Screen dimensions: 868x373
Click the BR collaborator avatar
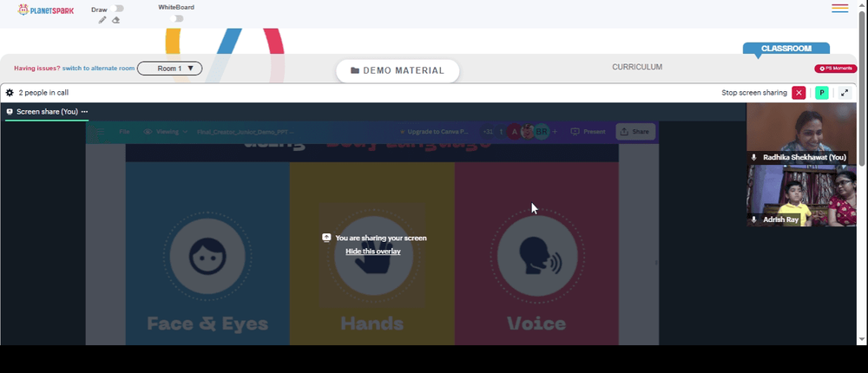(541, 132)
